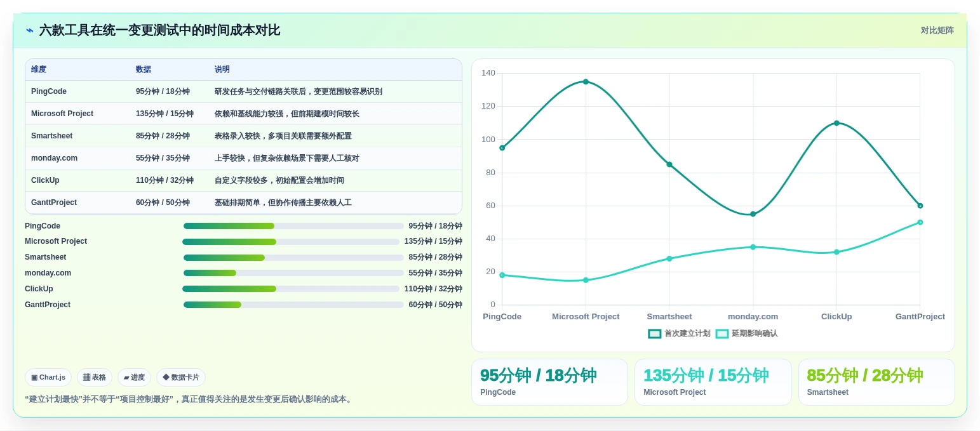The image size is (980, 431).
Task: Select the 进度 tag chip
Action: (134, 377)
